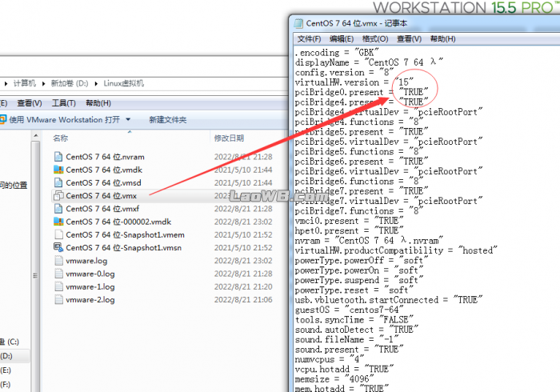Sort by the 名称 column header

[x=60, y=138]
